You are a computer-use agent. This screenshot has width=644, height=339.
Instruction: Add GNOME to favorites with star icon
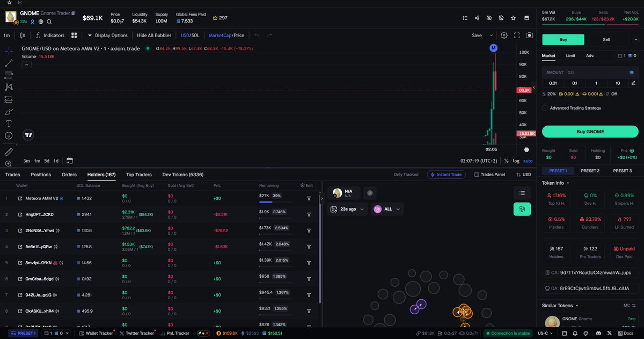click(514, 18)
